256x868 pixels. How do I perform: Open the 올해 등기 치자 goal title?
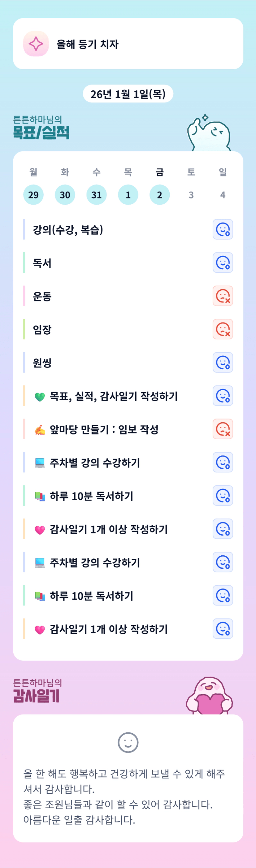pos(88,44)
